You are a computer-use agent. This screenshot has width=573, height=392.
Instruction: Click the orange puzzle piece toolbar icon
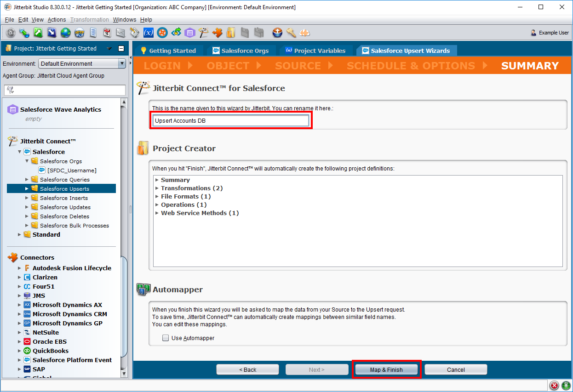[x=217, y=33]
